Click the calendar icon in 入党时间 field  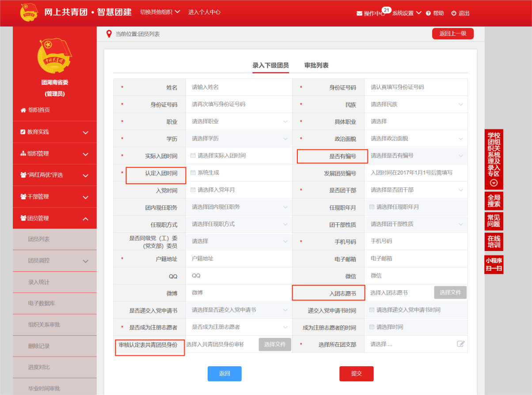pyautogui.click(x=193, y=190)
